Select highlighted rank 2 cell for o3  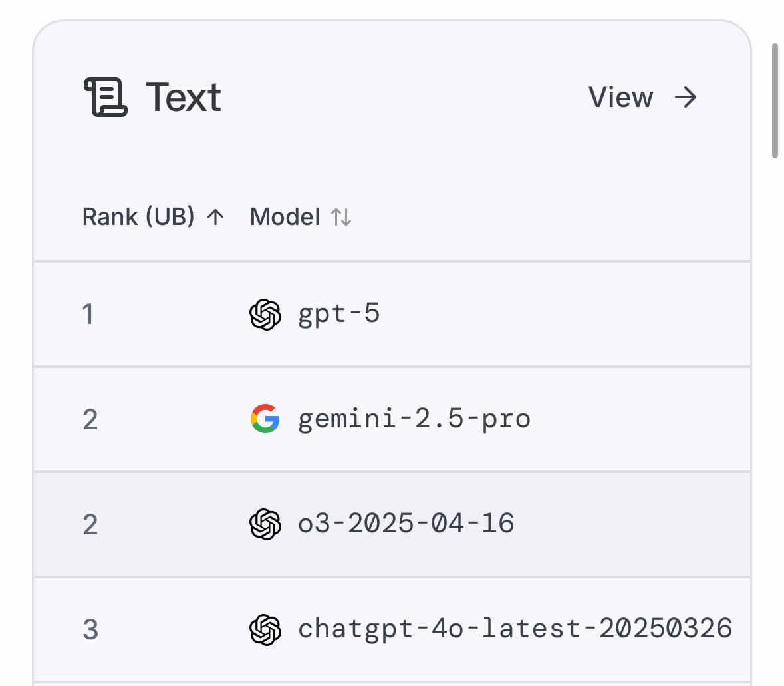pos(90,525)
